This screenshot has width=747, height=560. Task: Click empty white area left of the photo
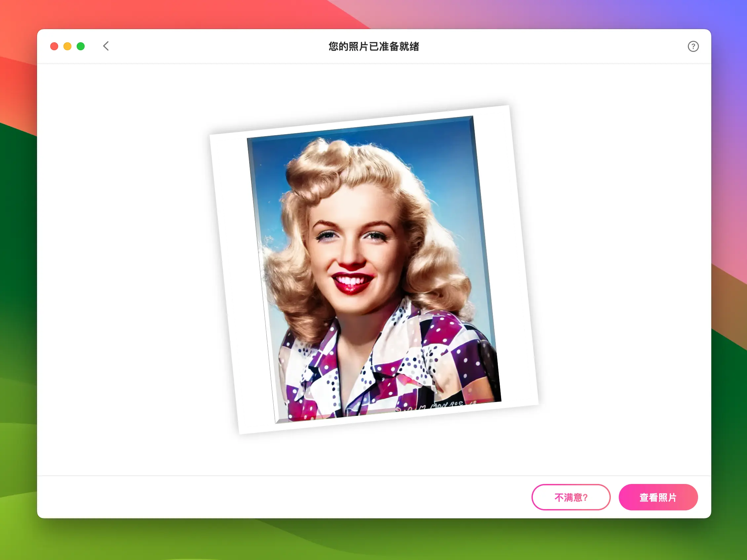coord(128,270)
